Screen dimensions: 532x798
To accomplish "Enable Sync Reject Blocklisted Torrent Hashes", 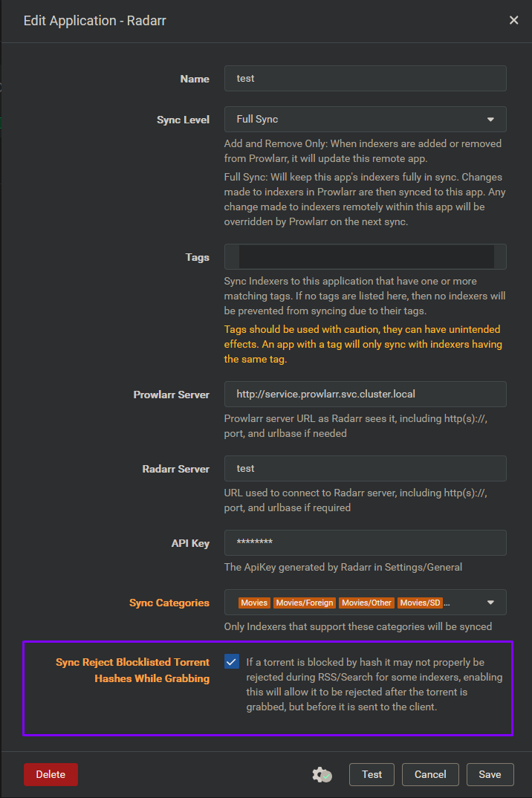I will [x=231, y=661].
